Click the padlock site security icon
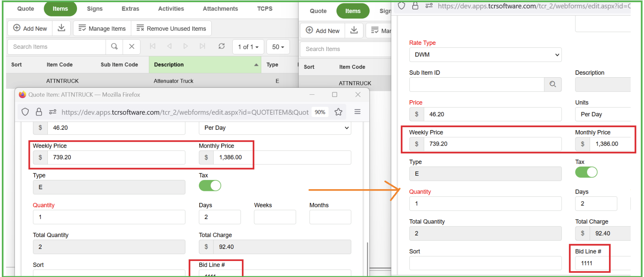 [39, 112]
